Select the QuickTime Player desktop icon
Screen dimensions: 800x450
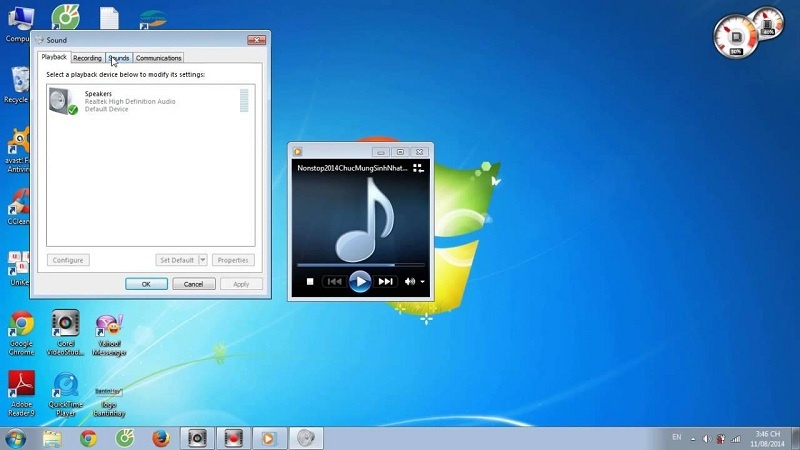(65, 394)
